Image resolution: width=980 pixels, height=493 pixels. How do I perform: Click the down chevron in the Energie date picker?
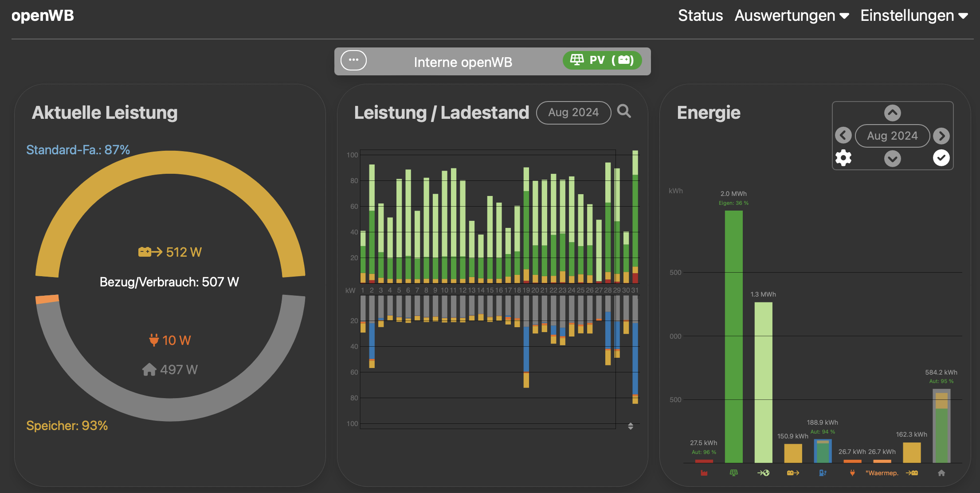point(892,158)
